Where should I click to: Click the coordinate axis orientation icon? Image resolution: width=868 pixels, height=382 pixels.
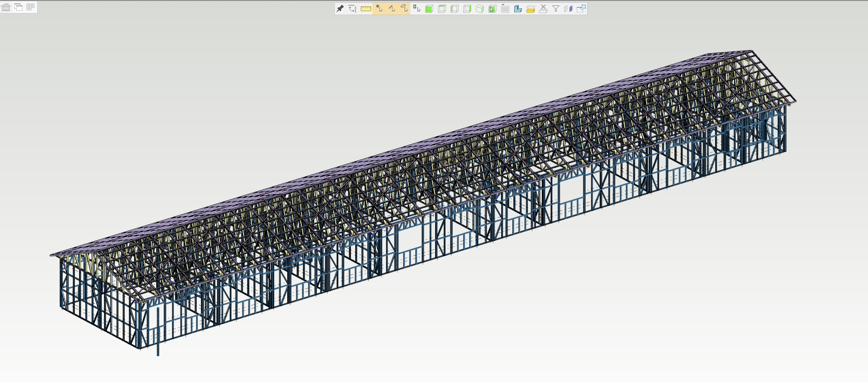pos(352,9)
